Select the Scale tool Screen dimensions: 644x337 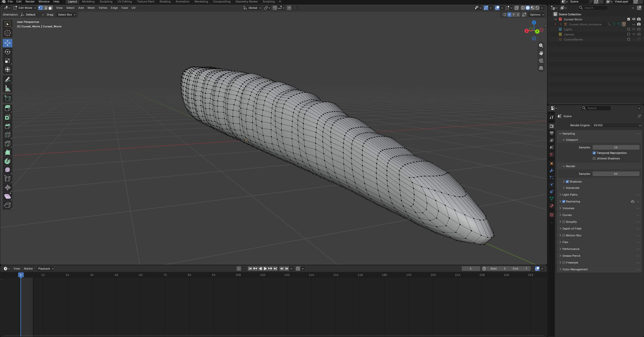[x=8, y=61]
